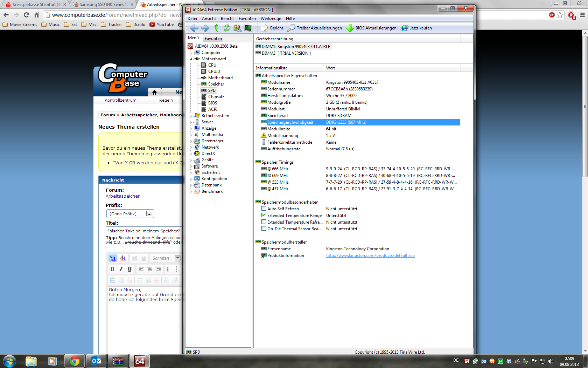Open the users icon in AIDA64 toolbar
588x368 pixels.
[237, 28]
